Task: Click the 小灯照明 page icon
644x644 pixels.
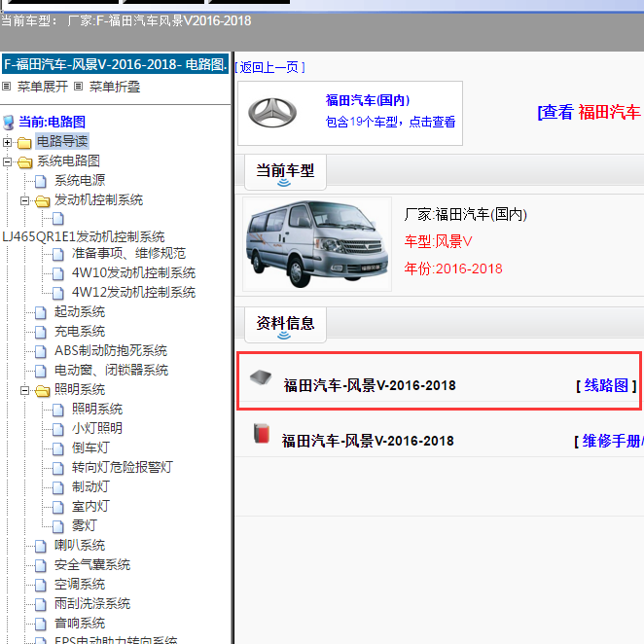Action: (x=58, y=429)
